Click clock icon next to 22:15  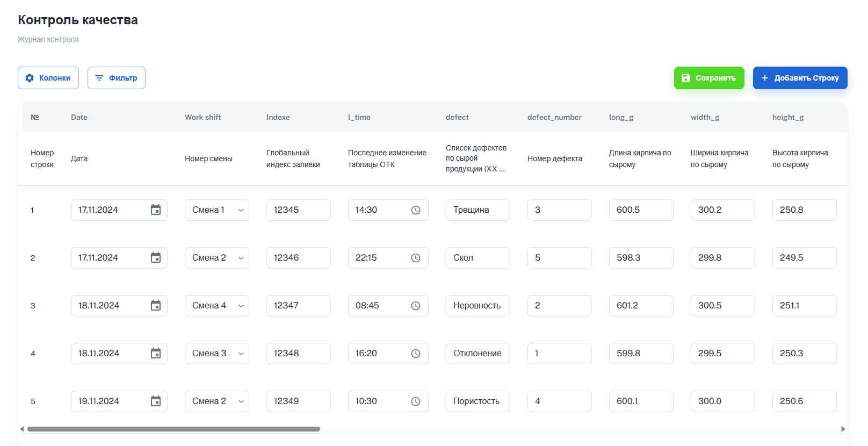coord(416,258)
